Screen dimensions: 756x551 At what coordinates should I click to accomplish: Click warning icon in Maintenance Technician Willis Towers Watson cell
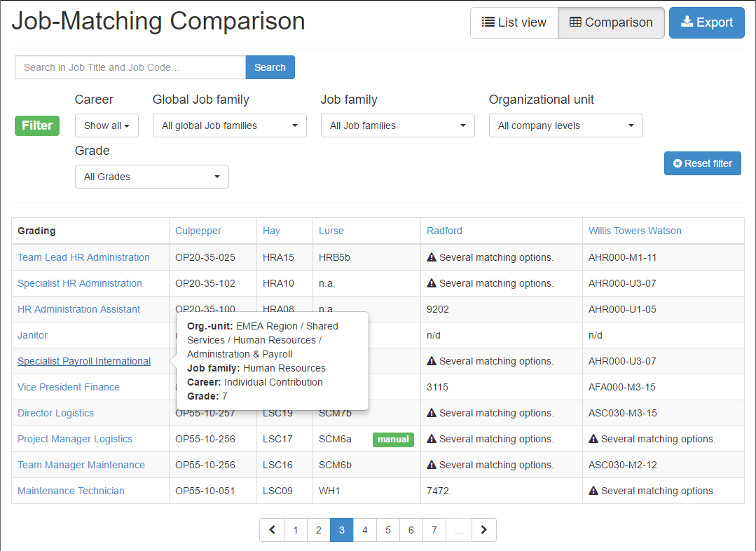coord(593,491)
